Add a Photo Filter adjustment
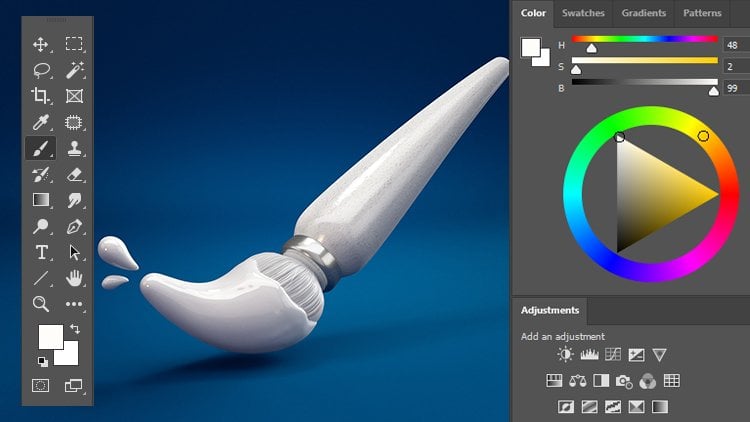The height and width of the screenshot is (422, 750). coord(624,381)
